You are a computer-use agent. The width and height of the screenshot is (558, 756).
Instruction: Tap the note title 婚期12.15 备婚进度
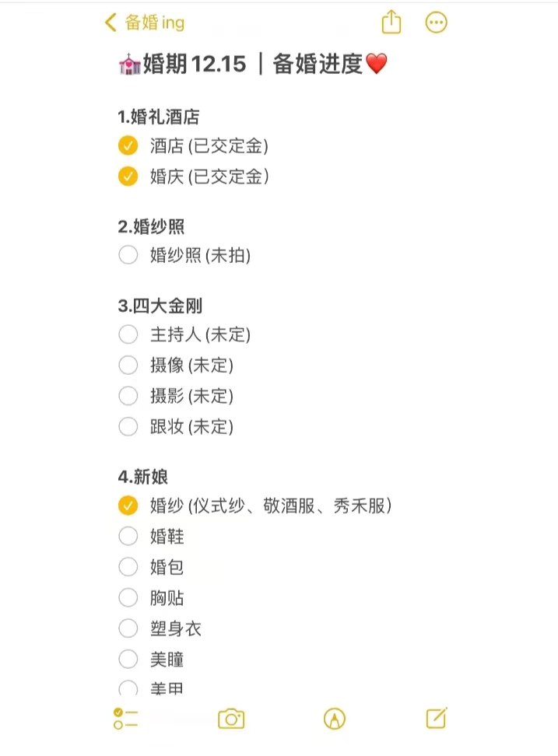click(253, 64)
